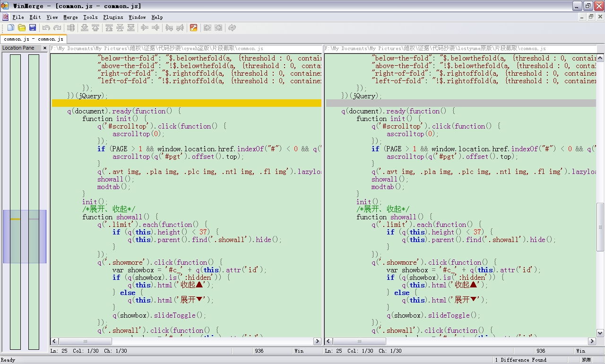
Task: Click right file bar in Location Pane
Action: [34, 202]
